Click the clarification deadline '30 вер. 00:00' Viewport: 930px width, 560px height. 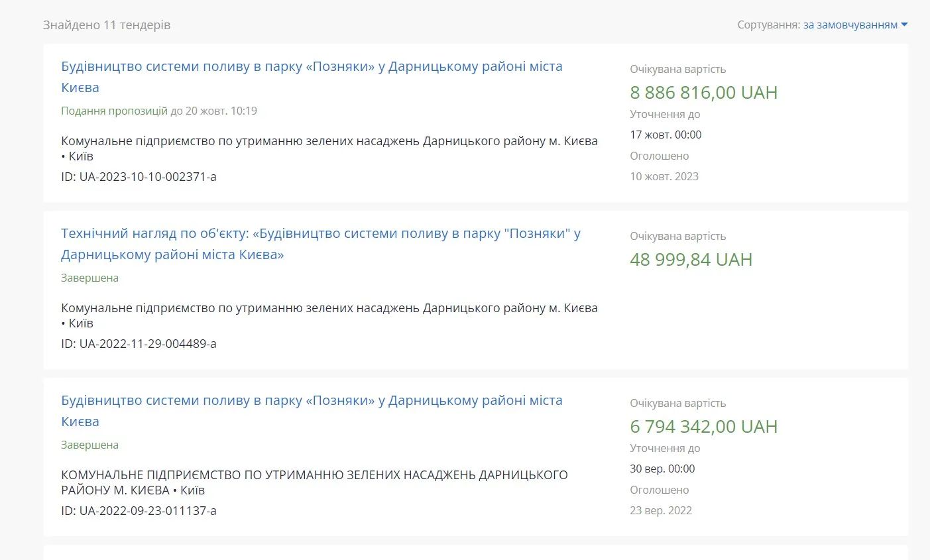click(x=662, y=469)
